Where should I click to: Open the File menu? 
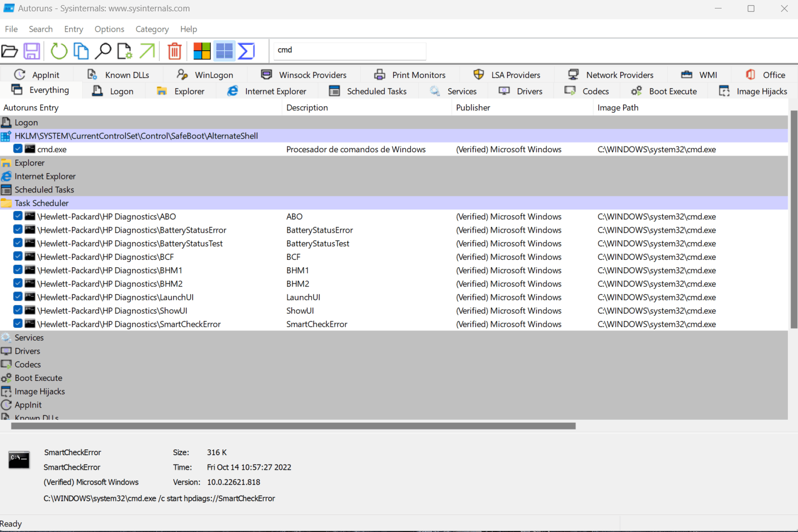point(11,29)
